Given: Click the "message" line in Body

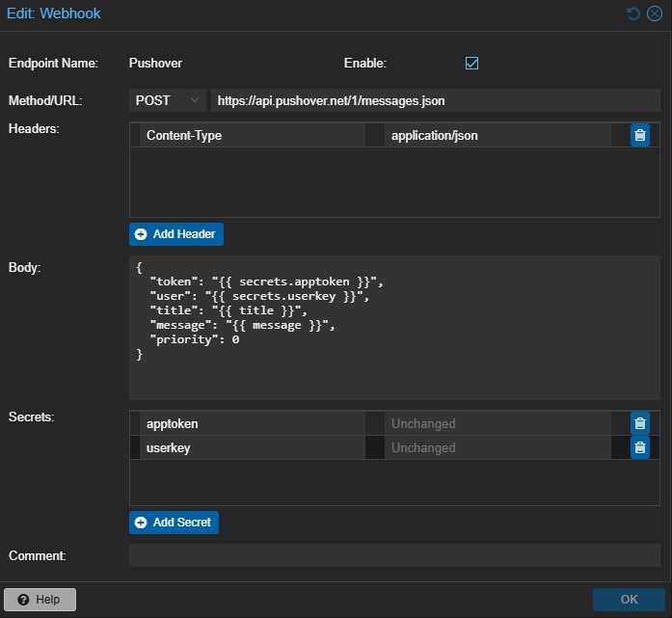Looking at the screenshot, I should 243,325.
